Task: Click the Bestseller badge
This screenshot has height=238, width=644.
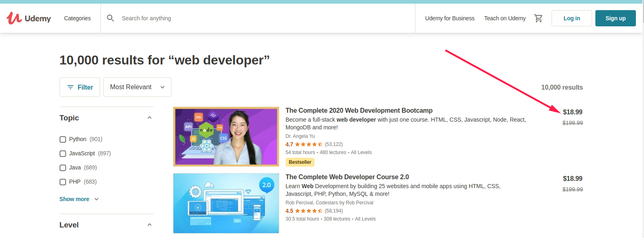Action: (x=300, y=162)
